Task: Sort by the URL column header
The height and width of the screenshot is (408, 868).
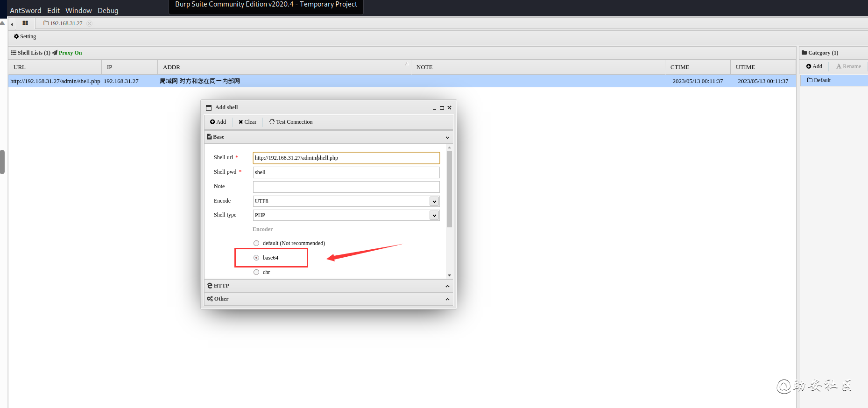Action: [55, 67]
